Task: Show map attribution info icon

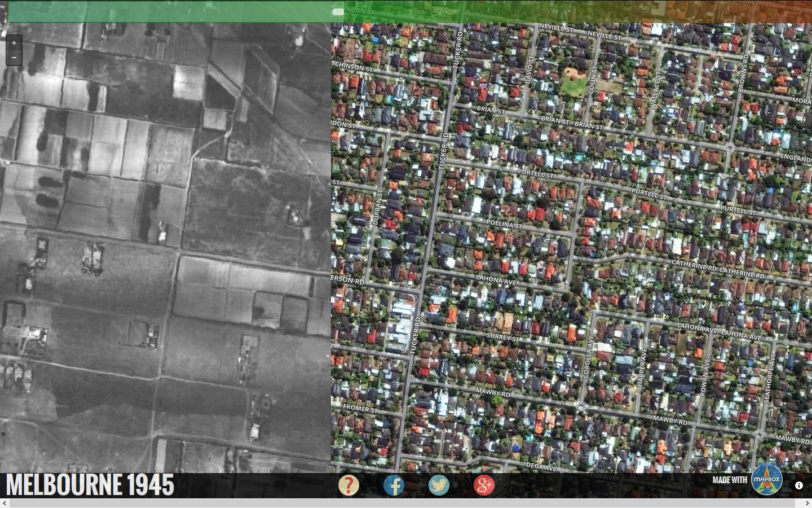Action: click(798, 485)
